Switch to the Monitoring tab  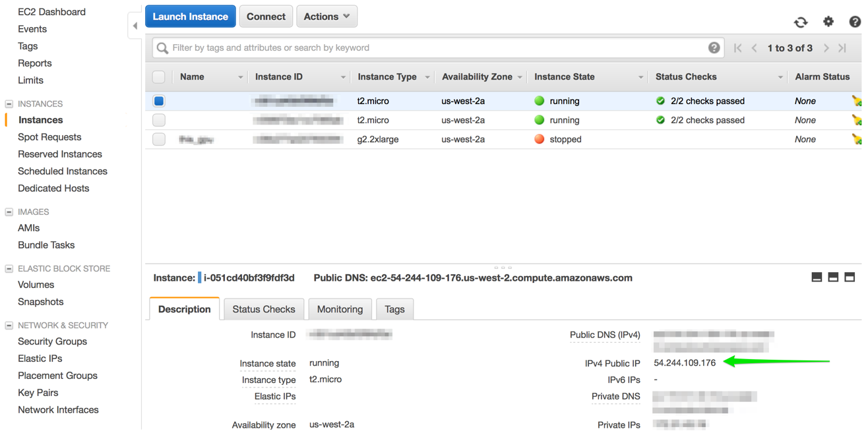[x=340, y=309]
